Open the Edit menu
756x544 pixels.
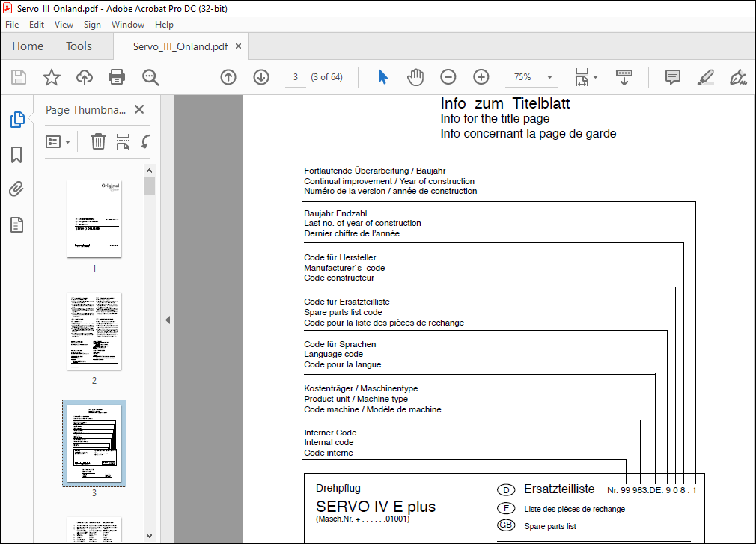click(37, 25)
